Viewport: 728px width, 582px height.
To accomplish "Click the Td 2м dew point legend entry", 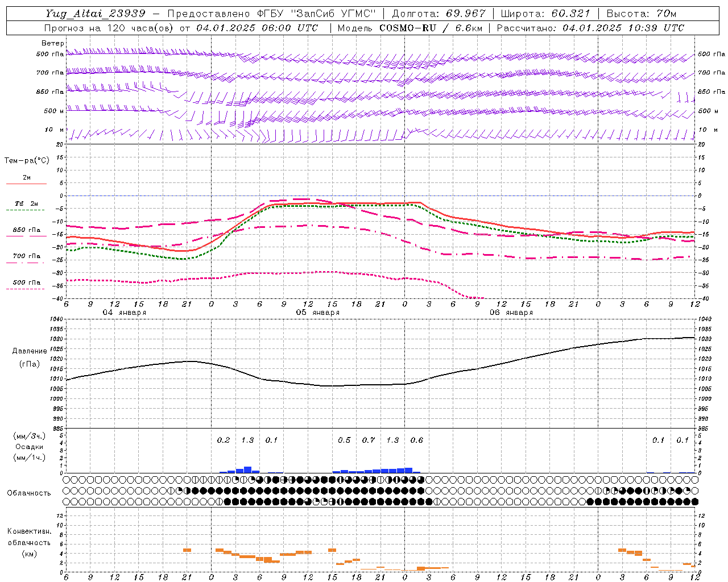I will 27,203.
